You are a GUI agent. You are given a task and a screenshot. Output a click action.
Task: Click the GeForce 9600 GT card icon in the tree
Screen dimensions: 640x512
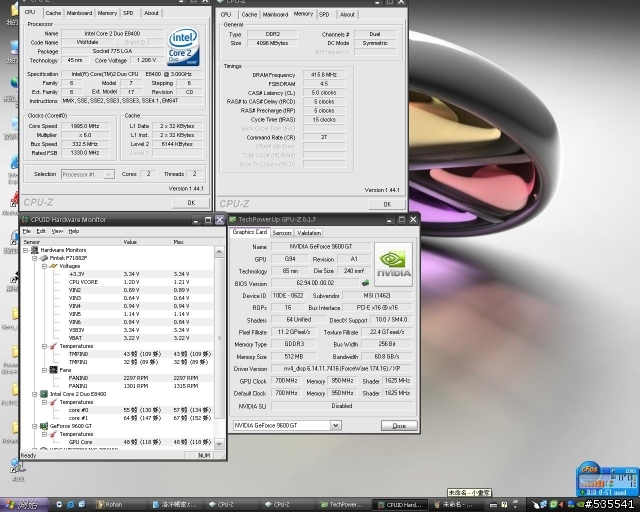44,426
